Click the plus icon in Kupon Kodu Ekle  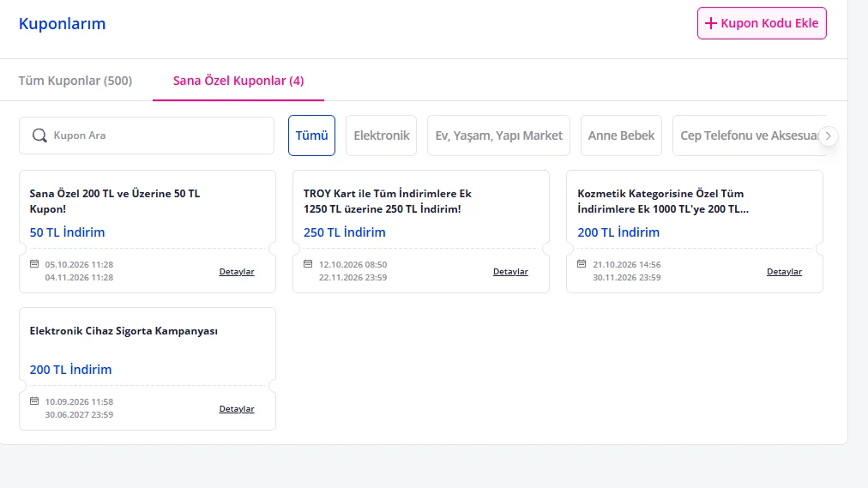711,23
